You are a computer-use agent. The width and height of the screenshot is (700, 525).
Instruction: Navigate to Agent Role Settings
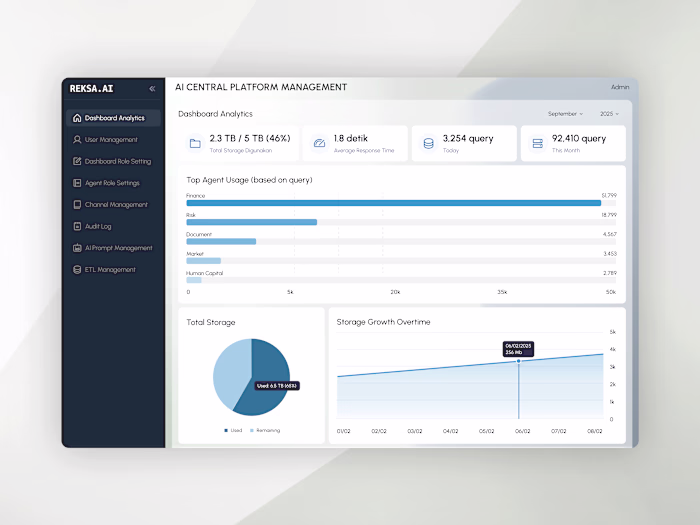tap(112, 183)
